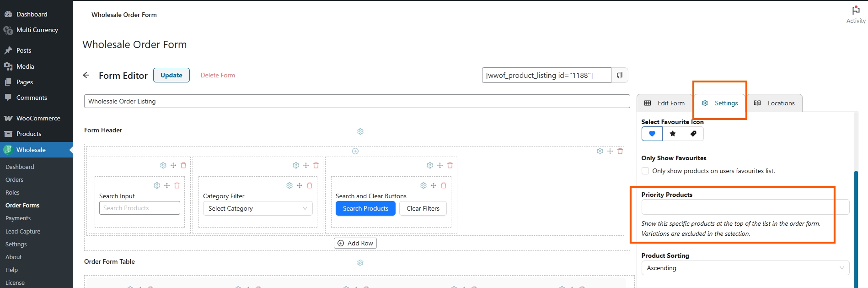Click the Delete Form link
This screenshot has width=868, height=288.
(x=218, y=75)
